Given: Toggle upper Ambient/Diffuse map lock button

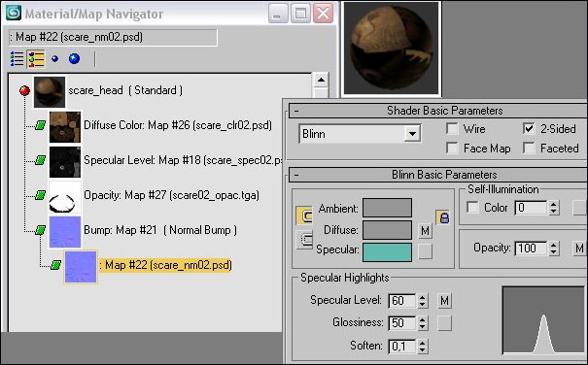Looking at the screenshot, I should 304,216.
